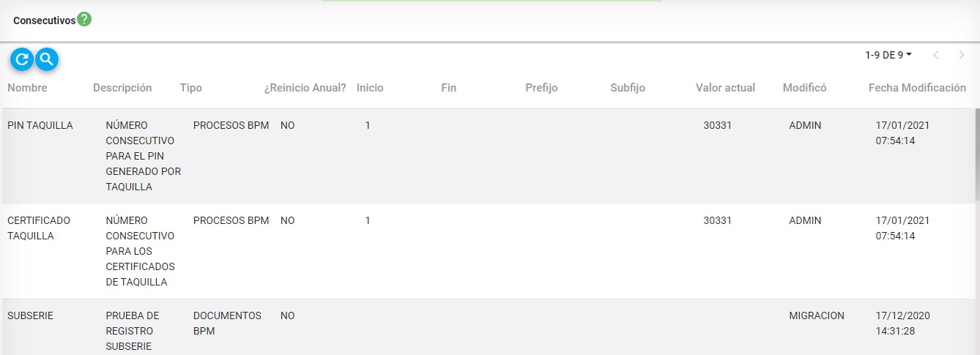
Task: Click the Modificó column header
Action: (x=804, y=88)
